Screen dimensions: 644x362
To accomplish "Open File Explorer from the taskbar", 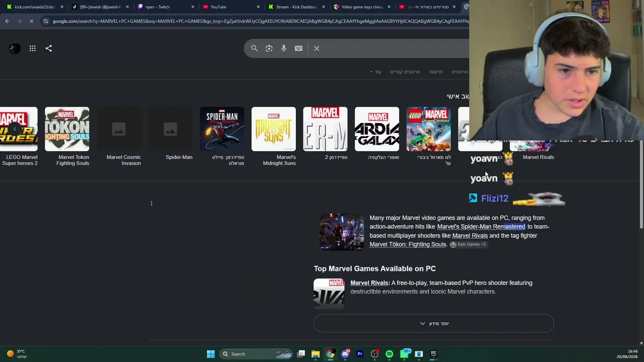I will [315, 354].
